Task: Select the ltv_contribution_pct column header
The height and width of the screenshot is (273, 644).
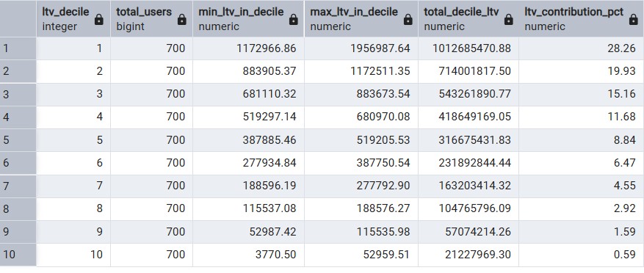Action: pyautogui.click(x=581, y=19)
